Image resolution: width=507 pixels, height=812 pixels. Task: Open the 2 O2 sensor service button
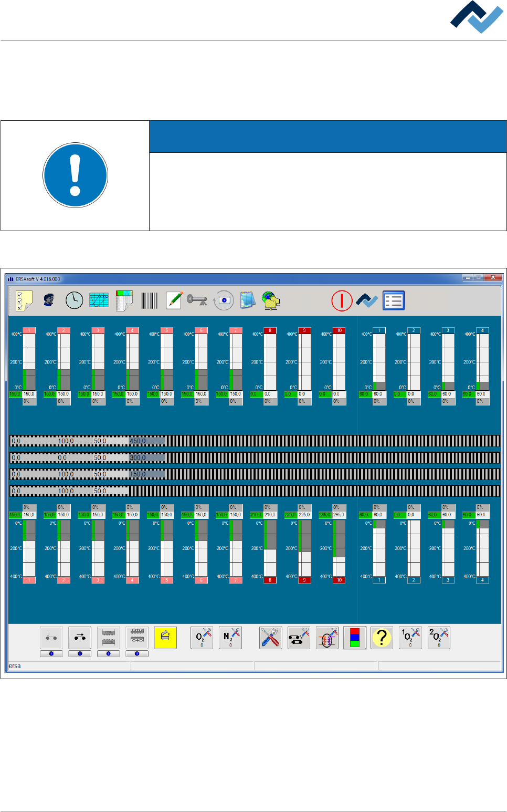439,638
